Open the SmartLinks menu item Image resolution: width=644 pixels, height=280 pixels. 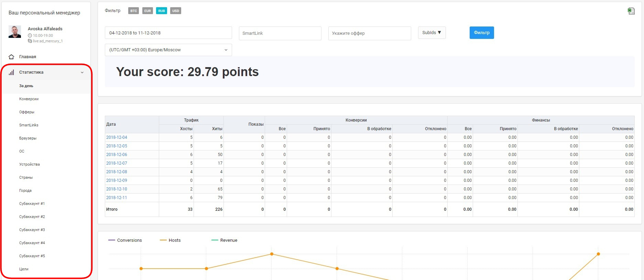(29, 125)
